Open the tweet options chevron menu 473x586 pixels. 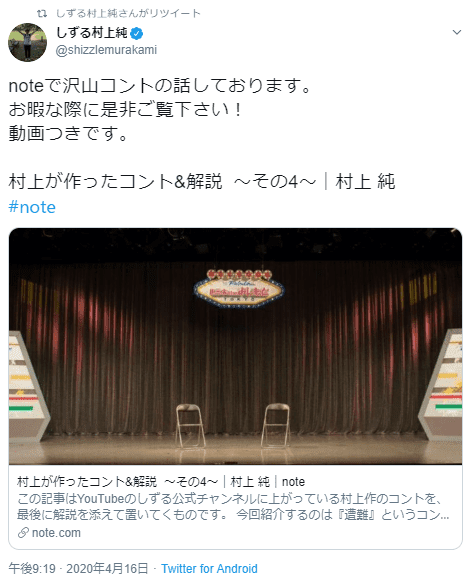(457, 32)
